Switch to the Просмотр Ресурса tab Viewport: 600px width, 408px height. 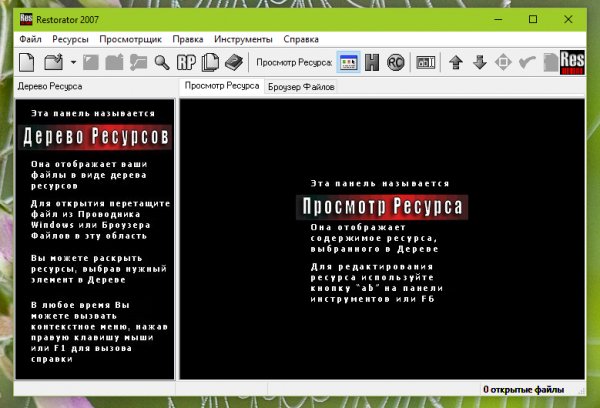[x=222, y=86]
